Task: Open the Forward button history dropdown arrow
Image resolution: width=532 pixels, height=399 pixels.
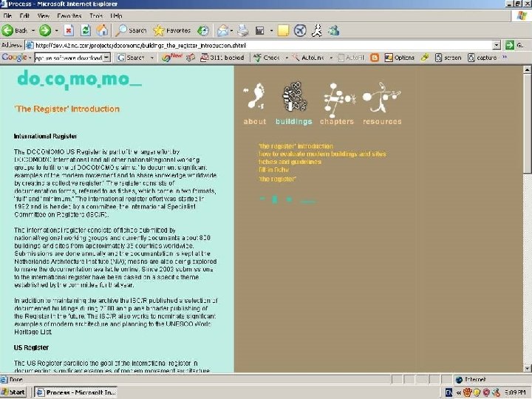Action: point(56,31)
